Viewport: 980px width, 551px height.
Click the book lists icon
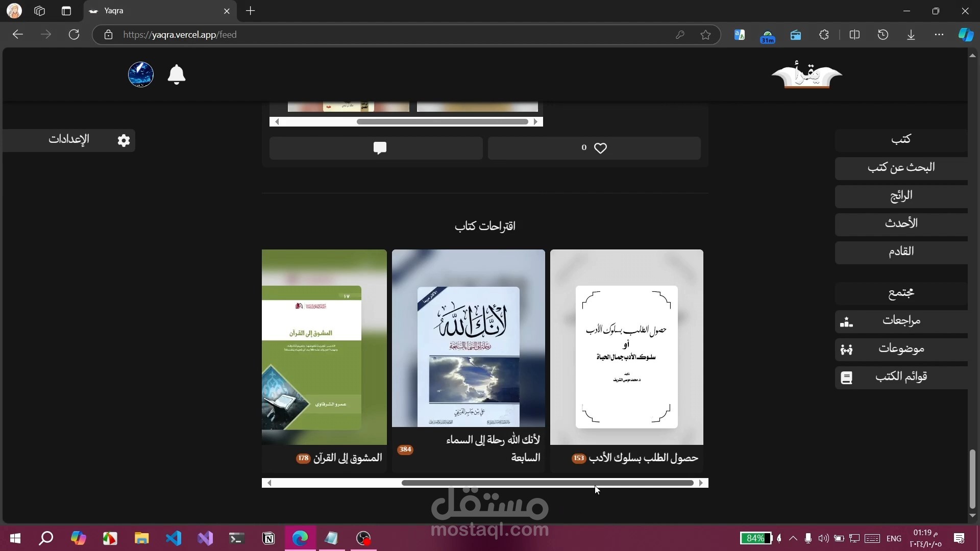pyautogui.click(x=846, y=378)
